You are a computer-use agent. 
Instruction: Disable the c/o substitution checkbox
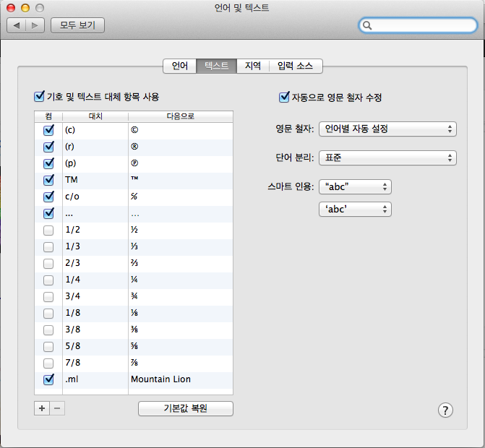click(48, 197)
